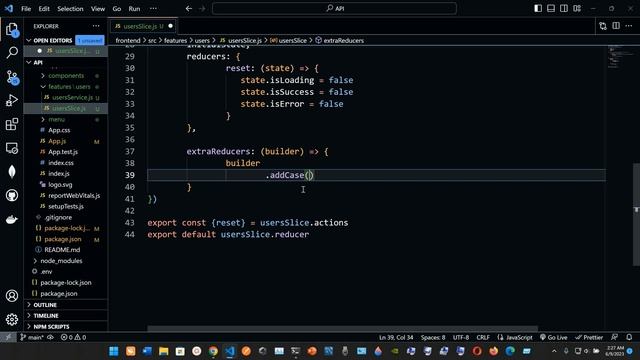
Task: Expand the menu folder
Action: tap(57, 120)
